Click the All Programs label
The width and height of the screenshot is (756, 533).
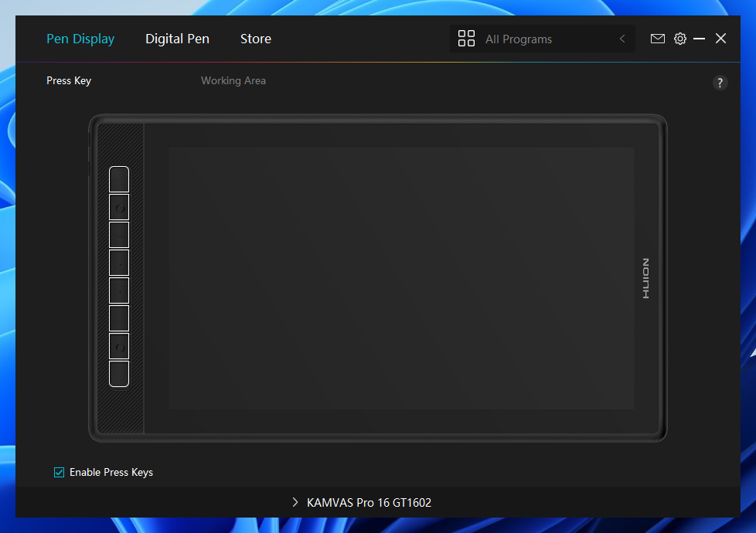coord(519,39)
